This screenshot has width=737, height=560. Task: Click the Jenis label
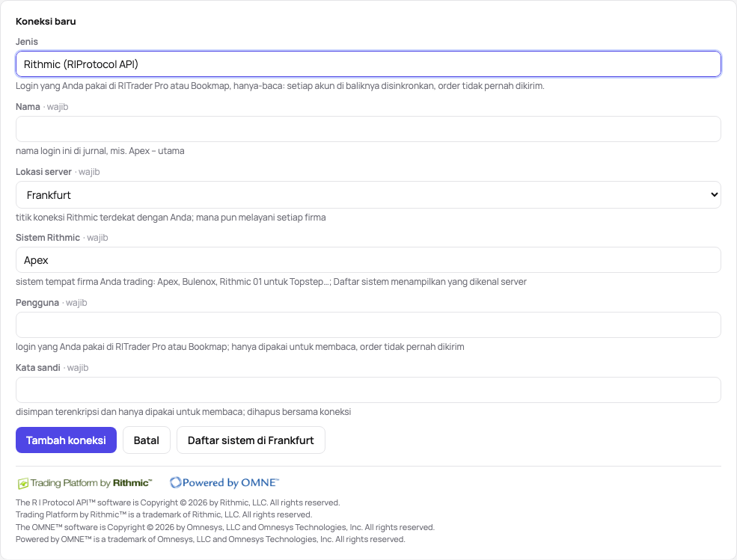tap(27, 41)
